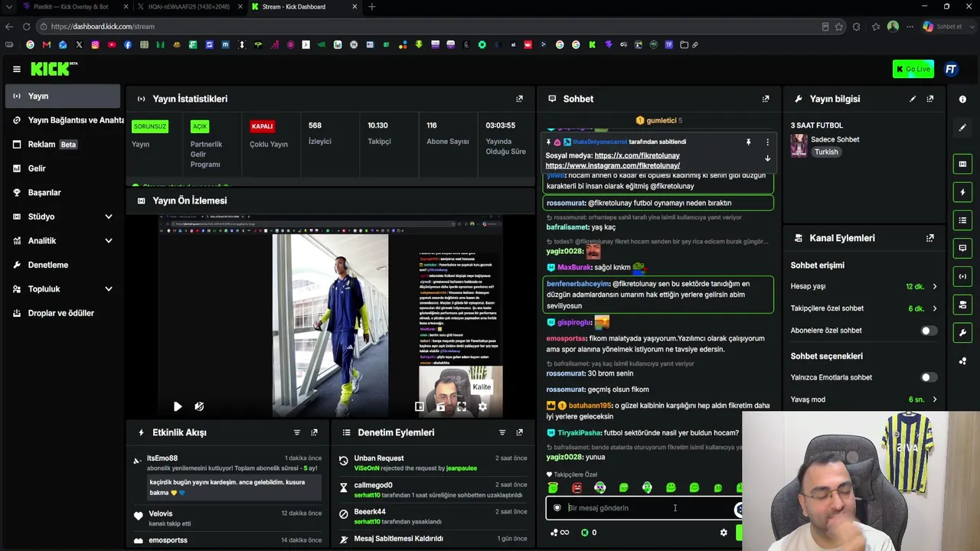Open Denetleme in the sidebar
This screenshot has height=551, width=980.
[x=63, y=265]
